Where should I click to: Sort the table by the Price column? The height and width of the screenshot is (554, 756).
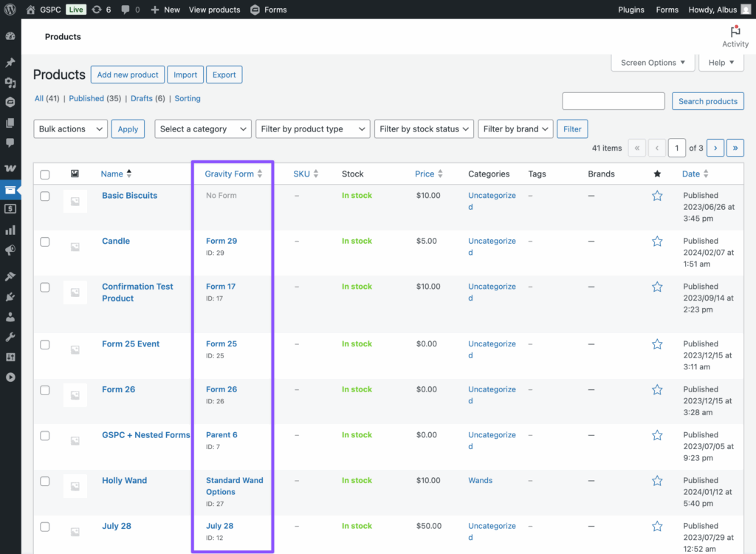(429, 174)
